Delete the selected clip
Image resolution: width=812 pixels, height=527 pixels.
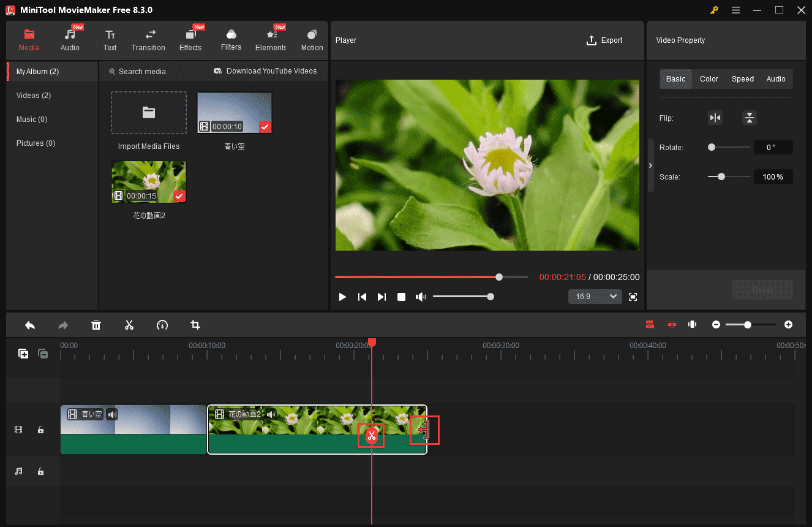96,325
